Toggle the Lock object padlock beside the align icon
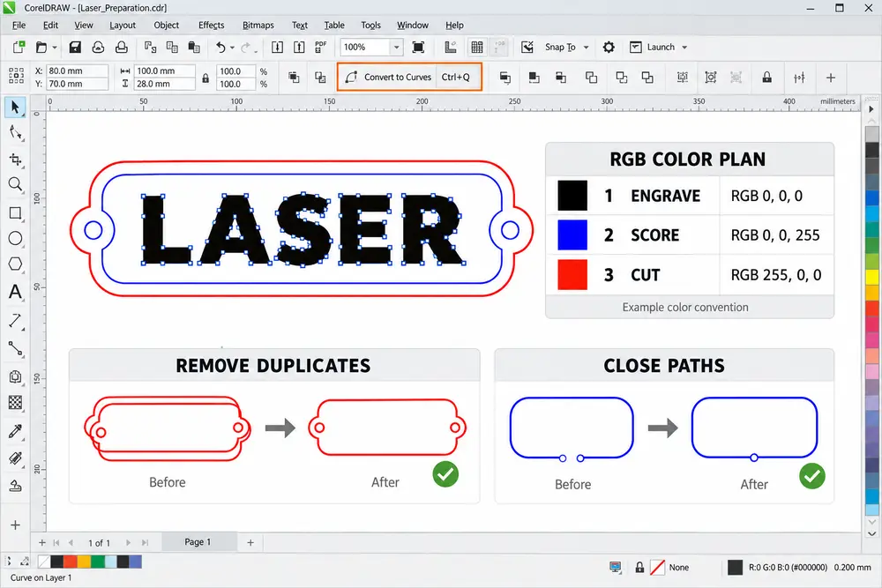 click(x=766, y=78)
